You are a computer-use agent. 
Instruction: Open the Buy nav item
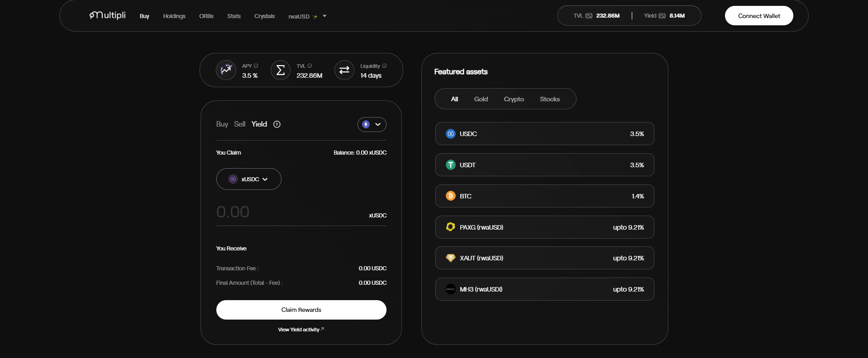(144, 16)
